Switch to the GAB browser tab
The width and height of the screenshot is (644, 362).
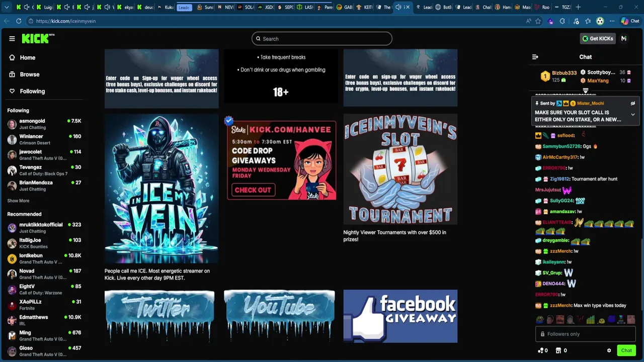tap(344, 7)
